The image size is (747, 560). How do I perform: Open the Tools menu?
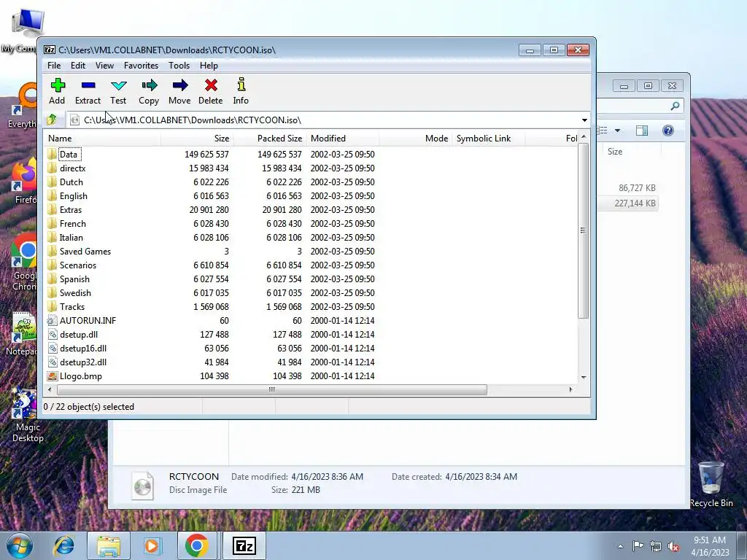coord(179,66)
